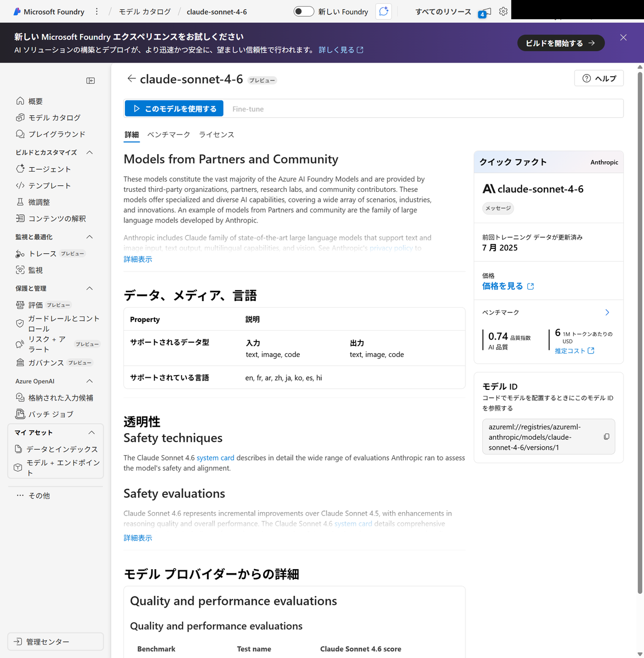
Task: Dismiss the new Foundry experience banner
Action: [x=623, y=37]
